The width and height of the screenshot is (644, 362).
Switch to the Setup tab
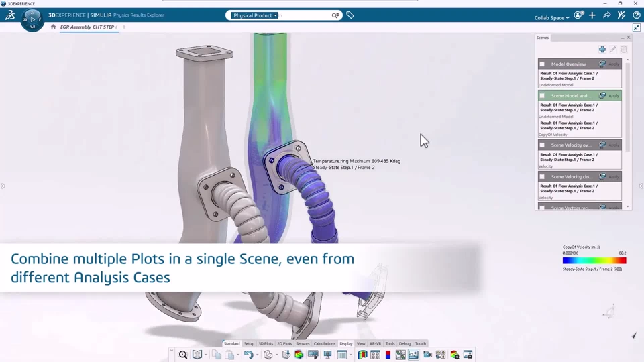[249, 343]
